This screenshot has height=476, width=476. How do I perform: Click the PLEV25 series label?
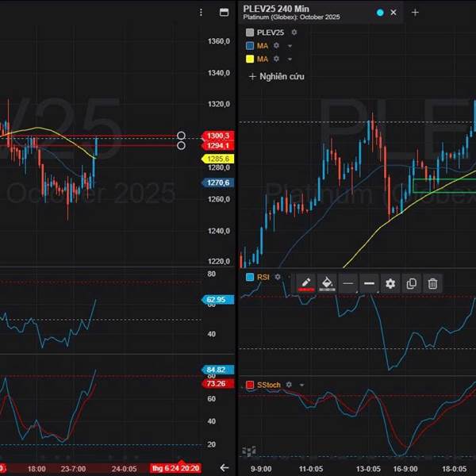271,33
